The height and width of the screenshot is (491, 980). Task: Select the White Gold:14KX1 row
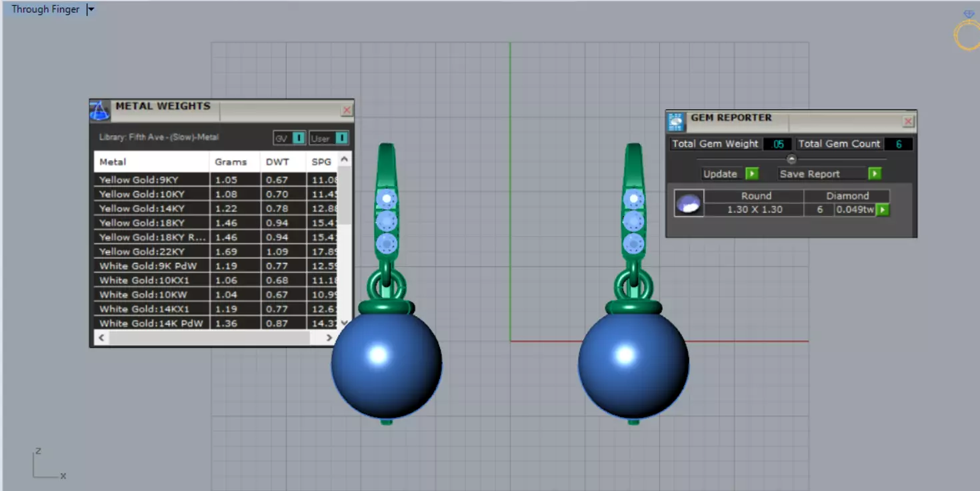pos(216,309)
